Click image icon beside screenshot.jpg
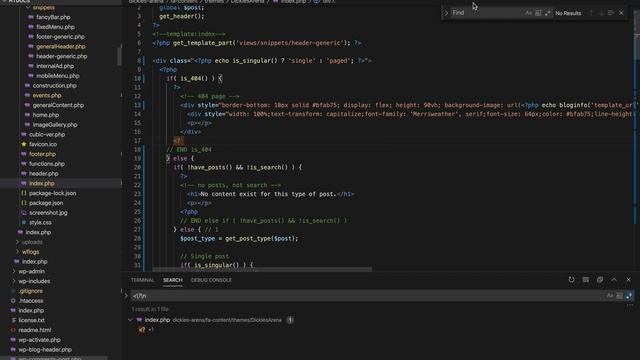The image size is (640, 360). (x=24, y=213)
